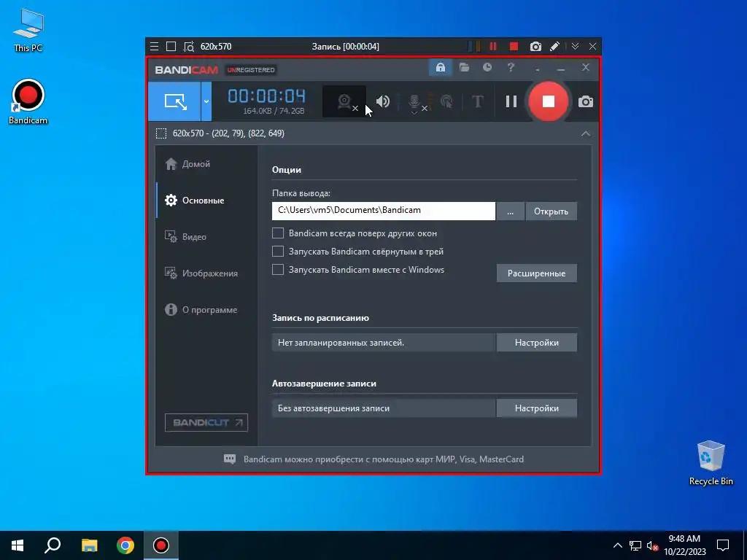Open the recording mode dropdown arrow
This screenshot has width=747, height=560.
(206, 101)
